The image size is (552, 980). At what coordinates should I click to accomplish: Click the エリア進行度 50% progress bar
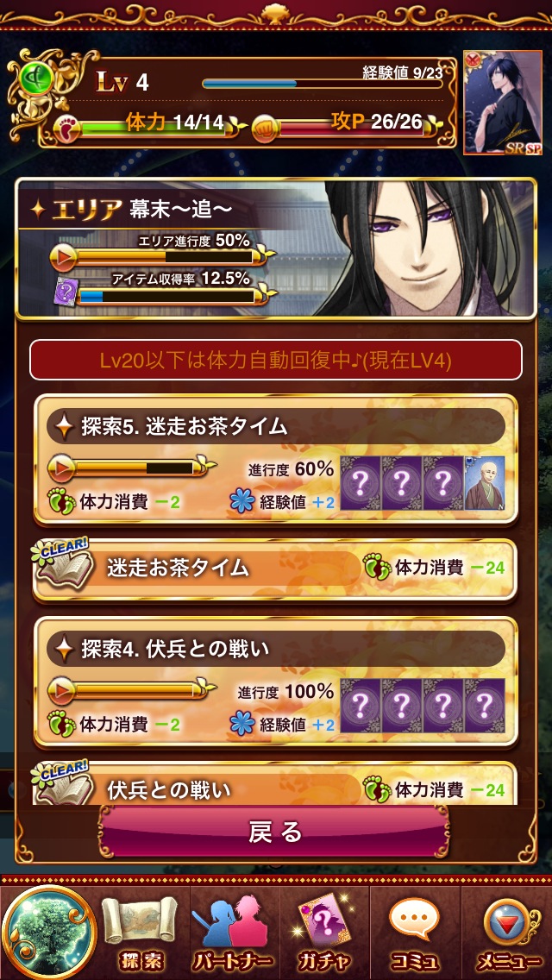(x=162, y=256)
